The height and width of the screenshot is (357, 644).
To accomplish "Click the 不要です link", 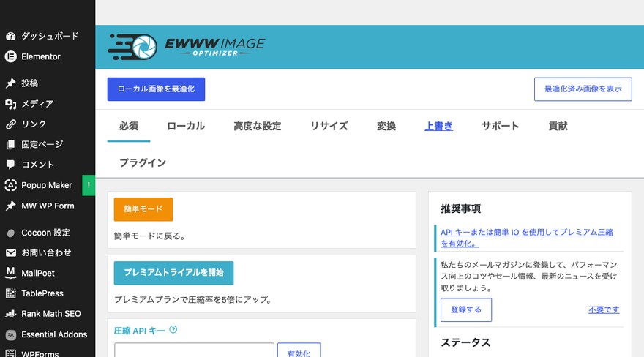I will [604, 309].
